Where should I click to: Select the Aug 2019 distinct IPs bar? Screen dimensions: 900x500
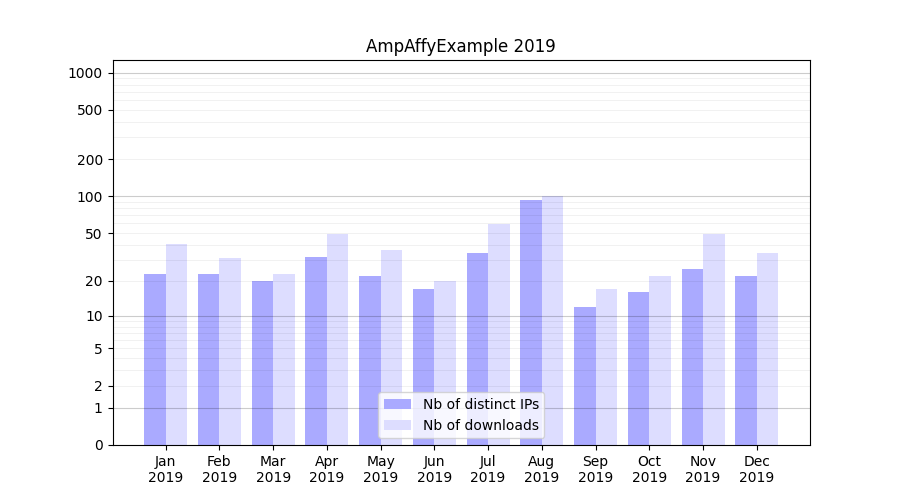click(531, 322)
